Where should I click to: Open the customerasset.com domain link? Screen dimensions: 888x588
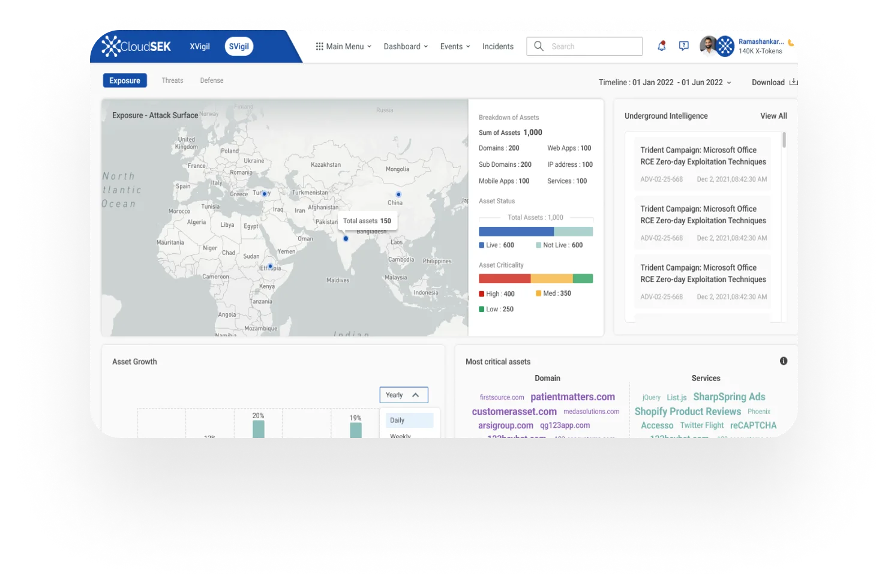(514, 412)
